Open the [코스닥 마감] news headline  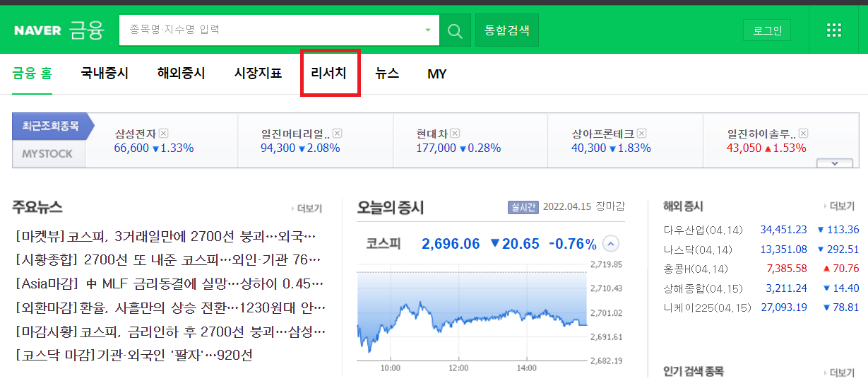133,355
